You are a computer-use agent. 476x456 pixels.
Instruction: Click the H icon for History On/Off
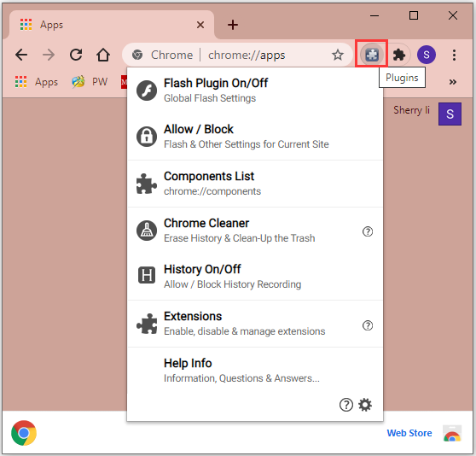(x=147, y=275)
